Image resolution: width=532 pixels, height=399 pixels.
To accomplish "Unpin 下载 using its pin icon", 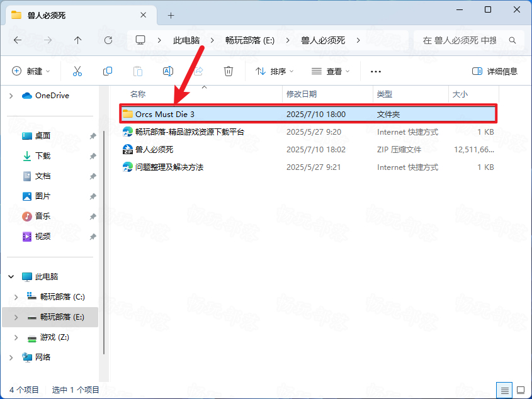I will [93, 156].
